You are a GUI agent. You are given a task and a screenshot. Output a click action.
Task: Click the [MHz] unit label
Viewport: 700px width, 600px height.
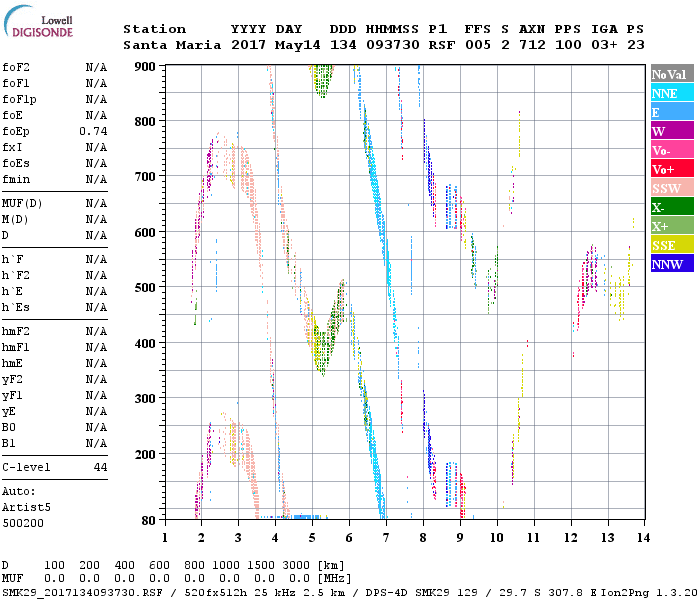(334, 579)
